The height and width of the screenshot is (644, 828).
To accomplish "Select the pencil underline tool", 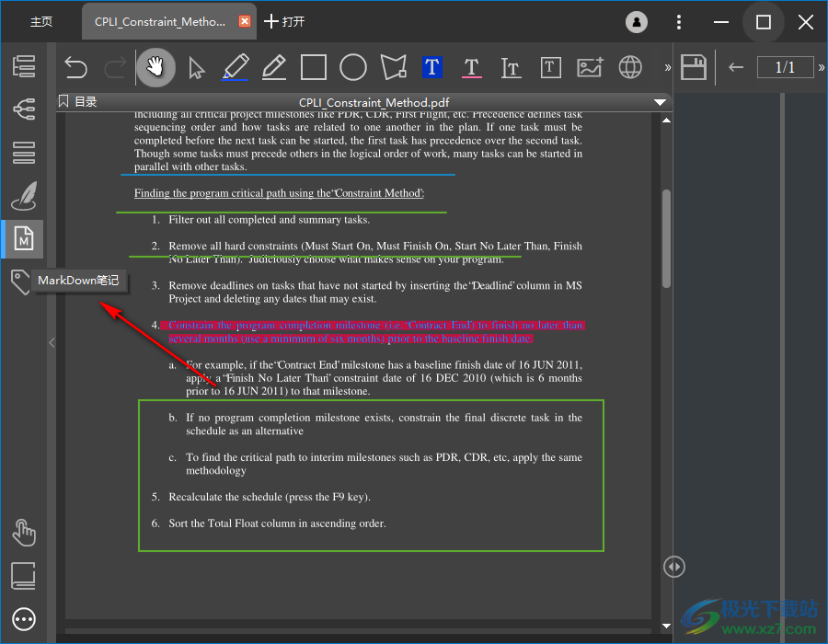I will coord(274,67).
